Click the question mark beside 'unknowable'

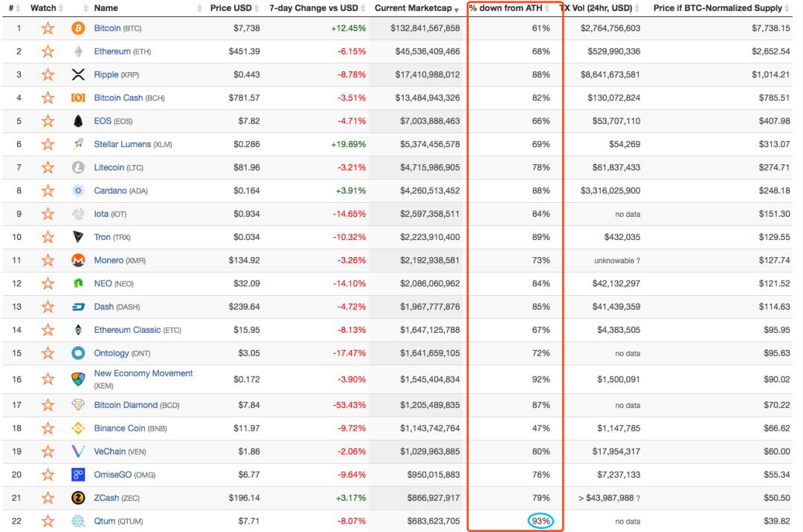tap(638, 261)
